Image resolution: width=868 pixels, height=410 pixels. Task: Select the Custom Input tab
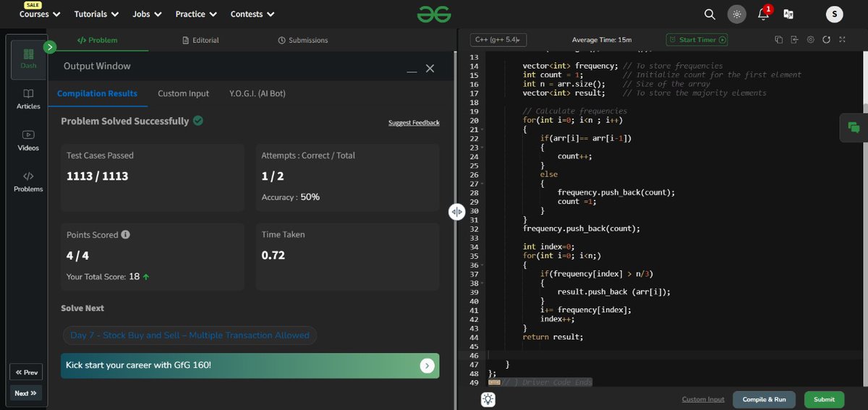[183, 93]
